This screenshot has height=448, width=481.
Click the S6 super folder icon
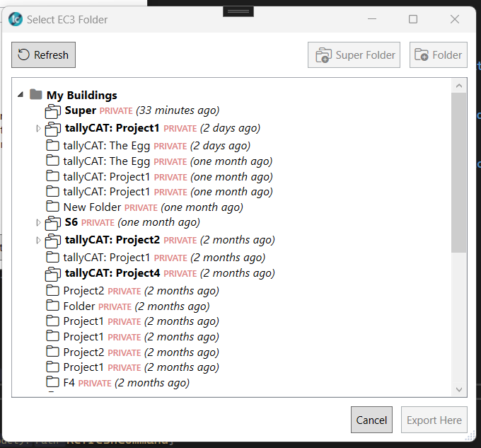pyautogui.click(x=53, y=223)
